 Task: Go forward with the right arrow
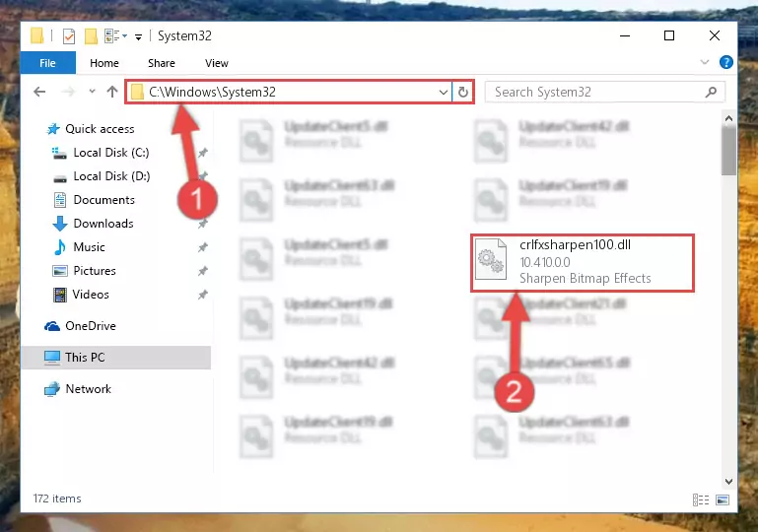click(69, 92)
